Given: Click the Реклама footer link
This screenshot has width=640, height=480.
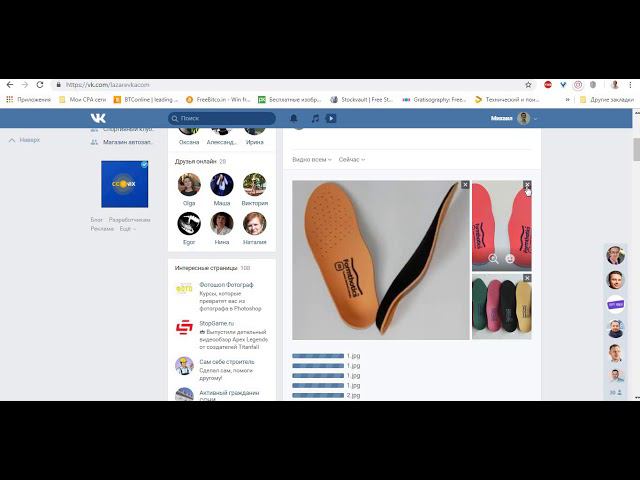Looking at the screenshot, I should coord(102,229).
